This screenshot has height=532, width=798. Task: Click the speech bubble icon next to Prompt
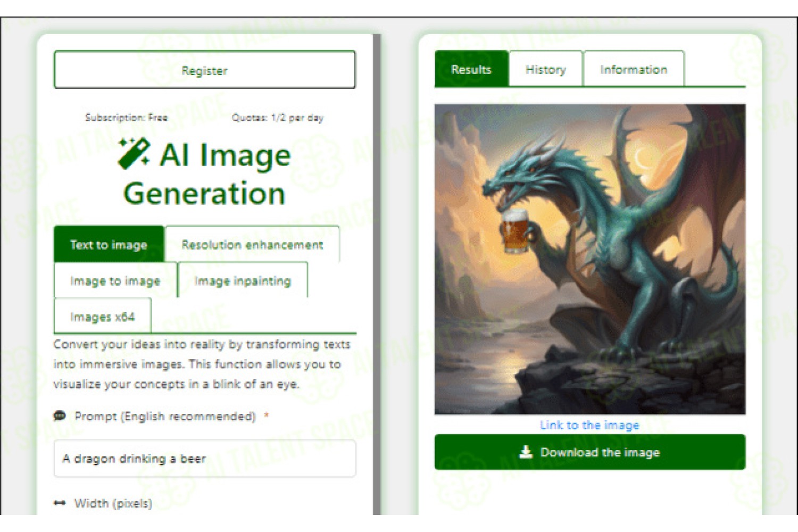point(60,416)
